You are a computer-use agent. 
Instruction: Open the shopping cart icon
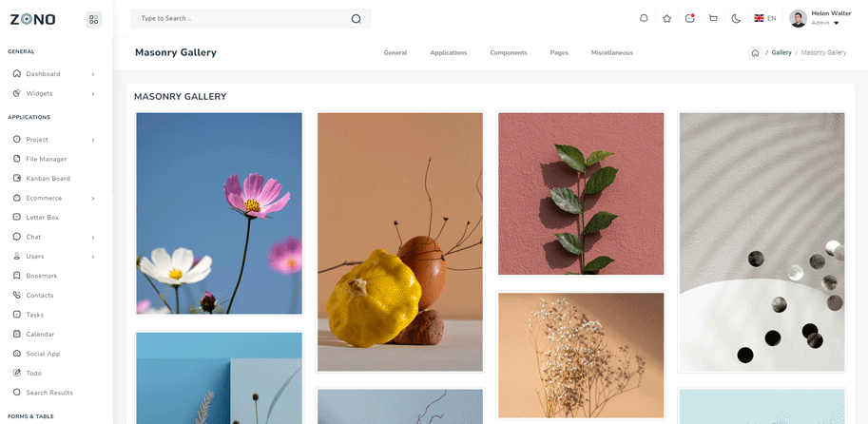(713, 18)
